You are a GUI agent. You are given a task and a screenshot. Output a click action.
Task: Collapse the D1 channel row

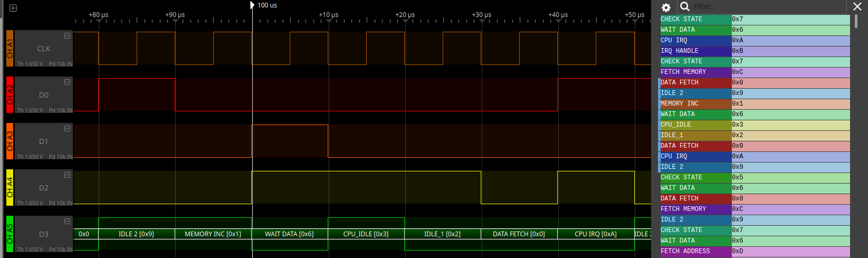click(67, 128)
